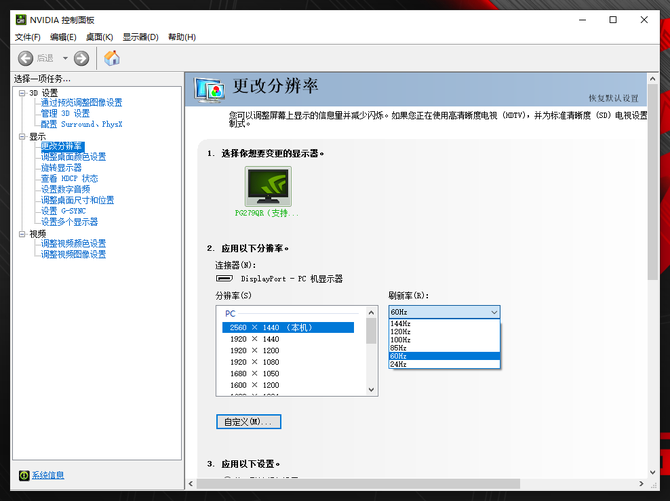Select resolution 1920 × 1080
The image size is (670, 501).
[254, 362]
